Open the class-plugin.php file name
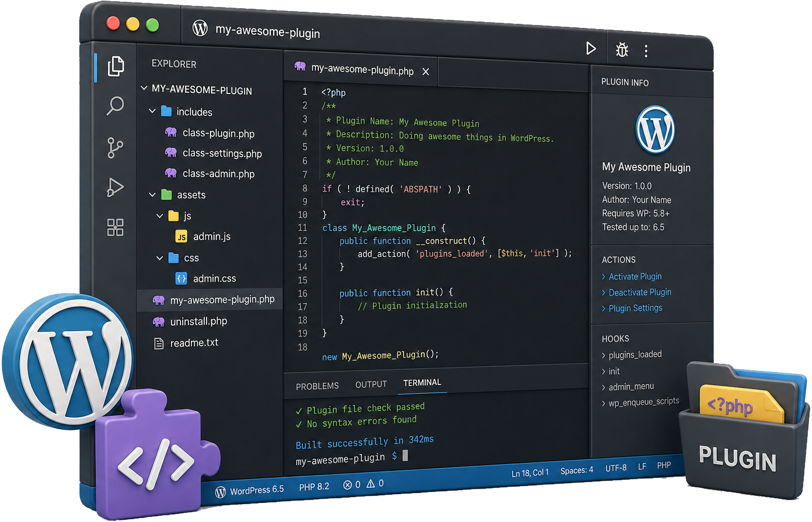 pyautogui.click(x=218, y=133)
